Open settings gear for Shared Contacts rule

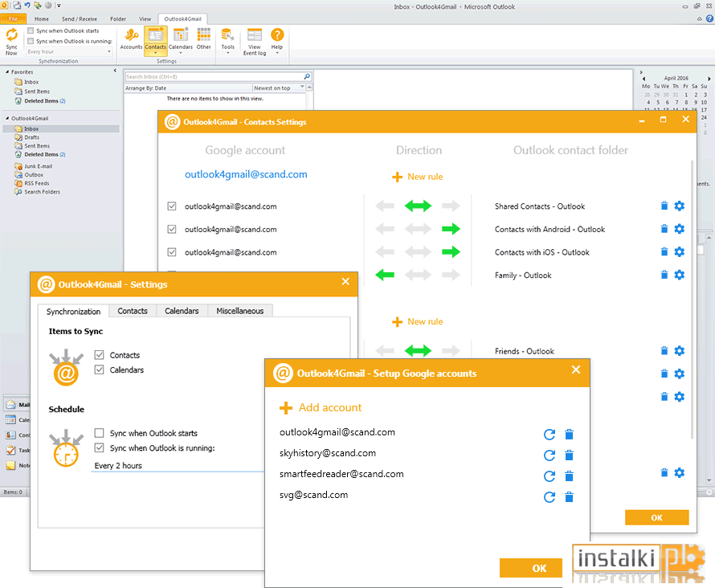click(680, 206)
